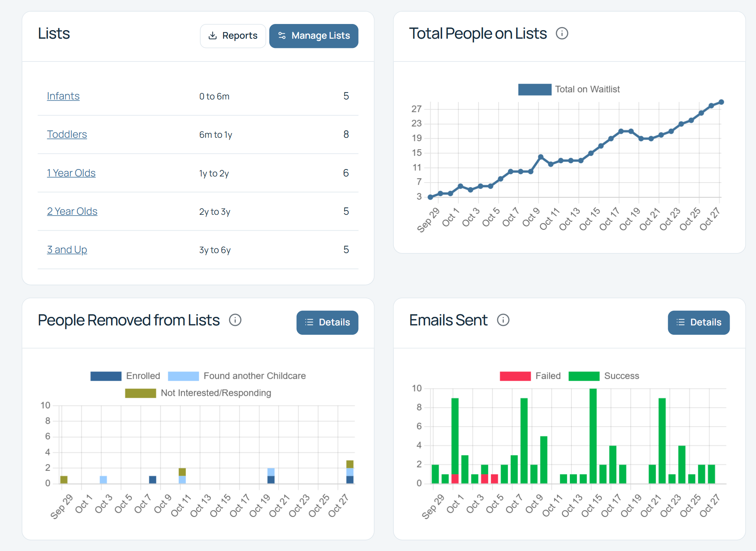Download reports with the Reports button
Viewport: 756px width, 551px height.
click(233, 36)
